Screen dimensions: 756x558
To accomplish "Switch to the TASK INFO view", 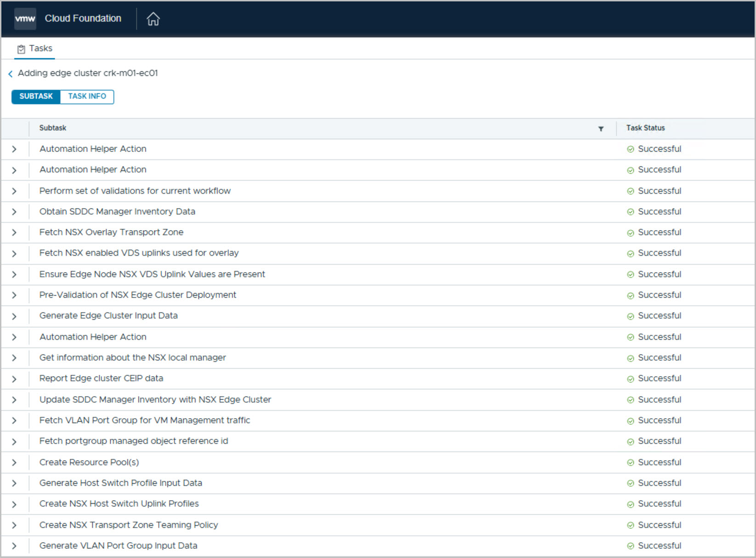I will (87, 96).
